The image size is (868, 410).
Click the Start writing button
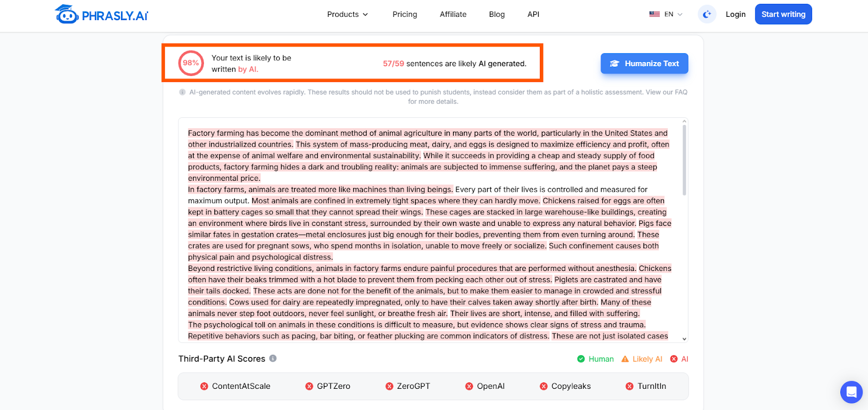coord(783,15)
